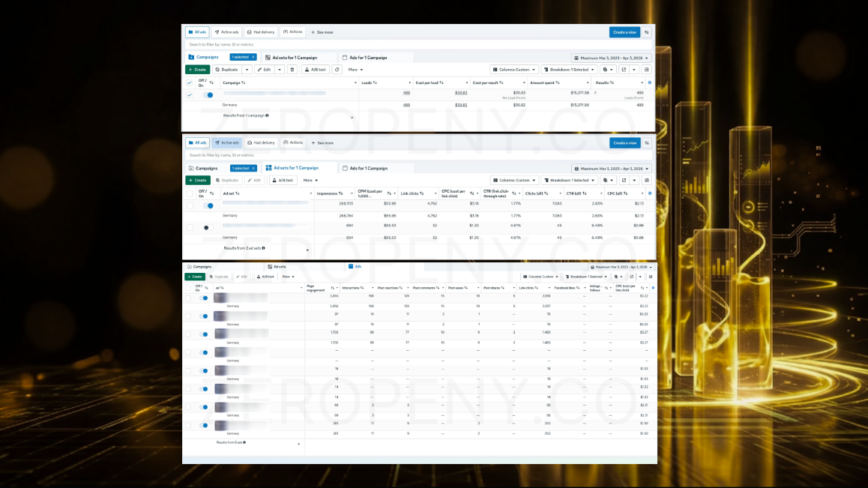This screenshot has height=488, width=868.
Task: Open the date range picker above the campaign table
Action: 611,58
